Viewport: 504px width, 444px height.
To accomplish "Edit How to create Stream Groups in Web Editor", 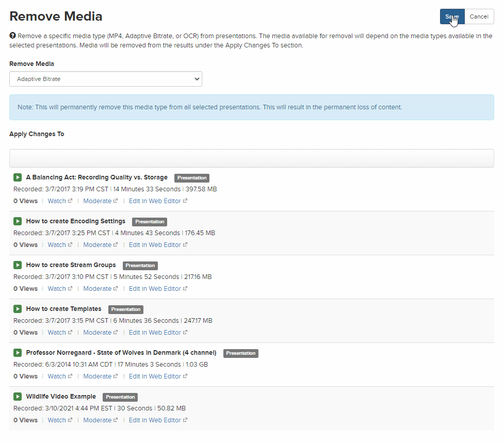I will click(158, 289).
